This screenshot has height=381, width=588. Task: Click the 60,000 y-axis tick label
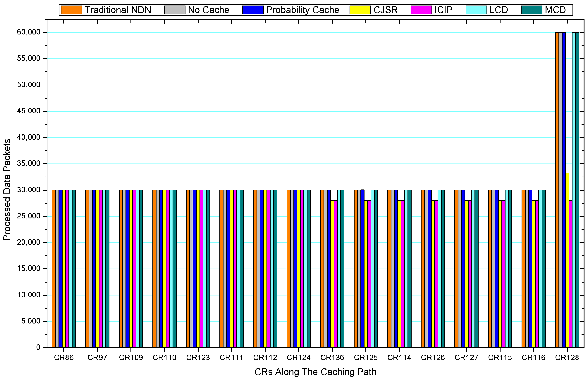click(28, 32)
